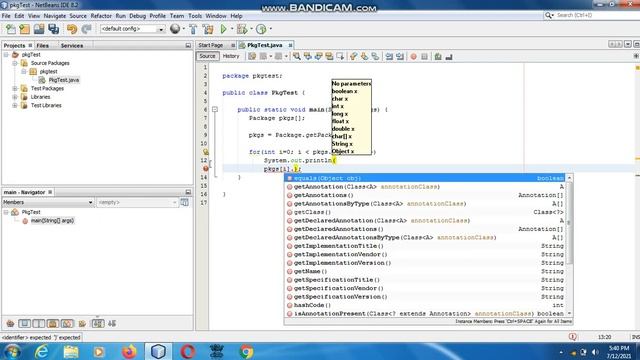640x360 pixels.
Task: Open the Tools menu
Action: point(195,16)
